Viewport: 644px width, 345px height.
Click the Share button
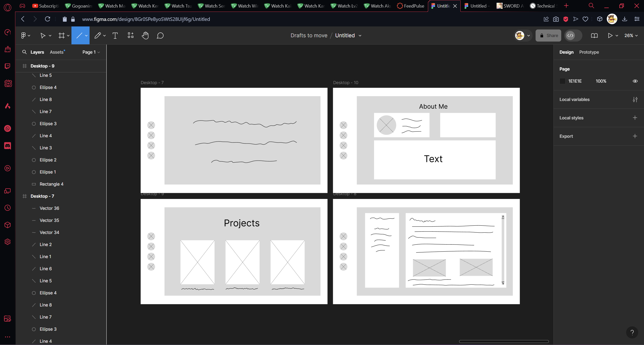[x=548, y=36]
